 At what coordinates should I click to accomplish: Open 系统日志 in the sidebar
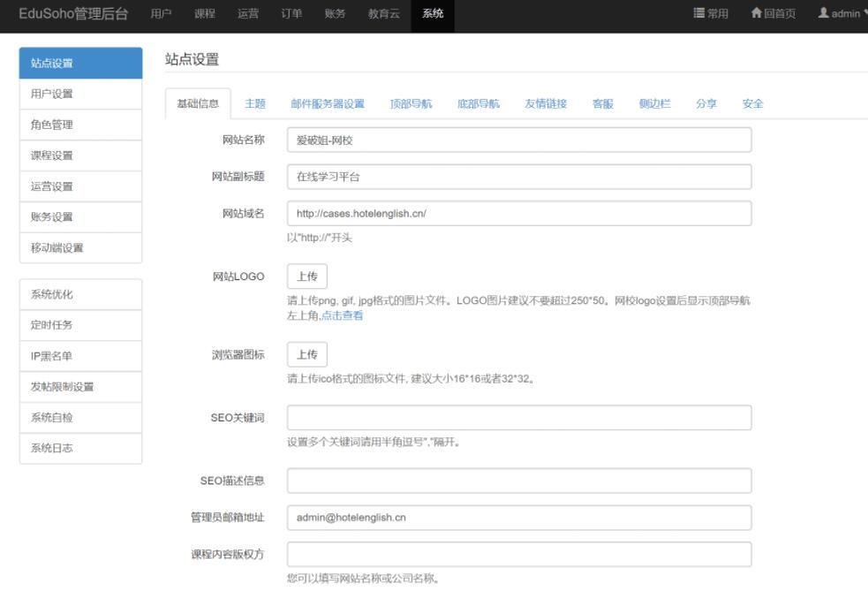(x=80, y=448)
